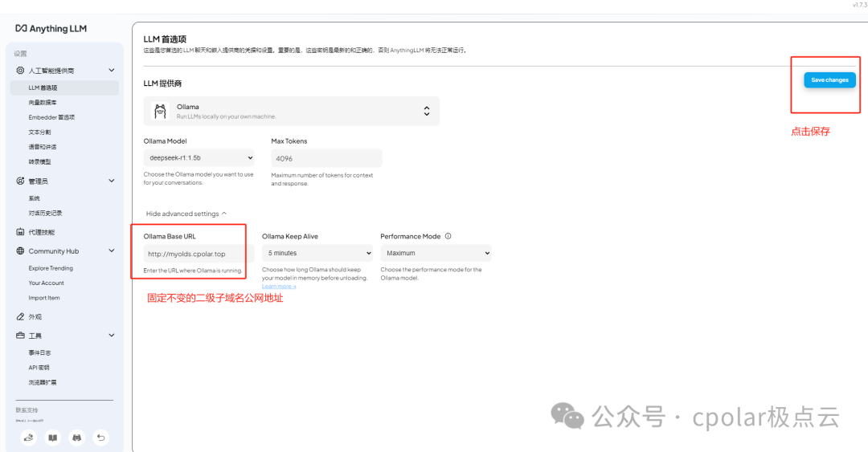Image resolution: width=868 pixels, height=452 pixels.
Task: Click the Ollama Keep Alive label
Action: click(290, 236)
